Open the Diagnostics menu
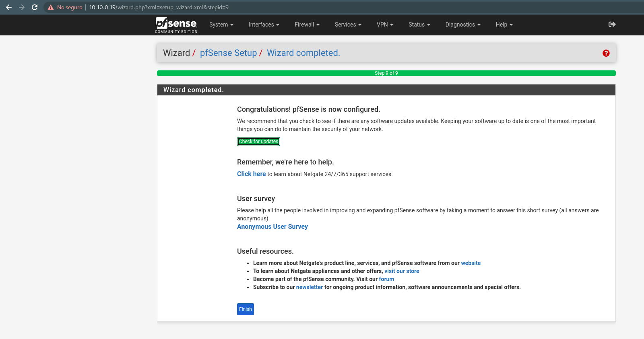 coord(462,25)
